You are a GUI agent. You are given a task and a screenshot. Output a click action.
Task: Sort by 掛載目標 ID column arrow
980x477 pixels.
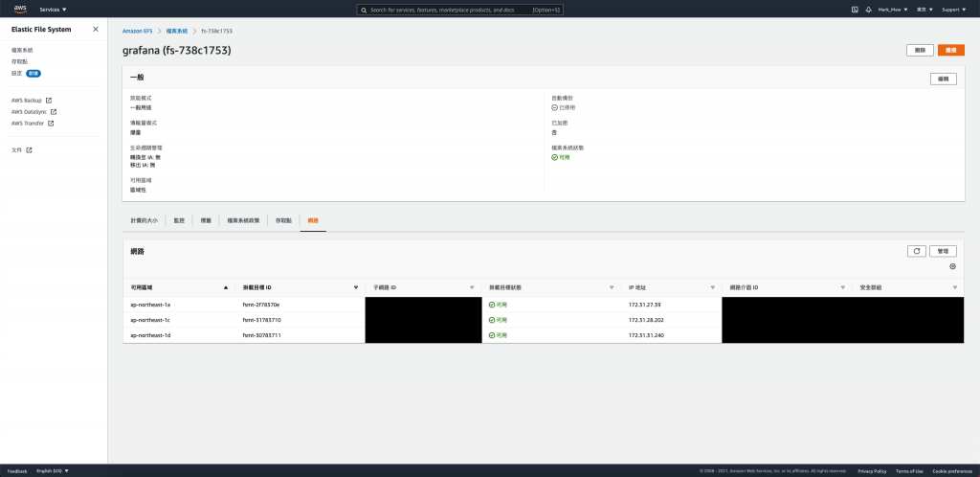tap(356, 287)
